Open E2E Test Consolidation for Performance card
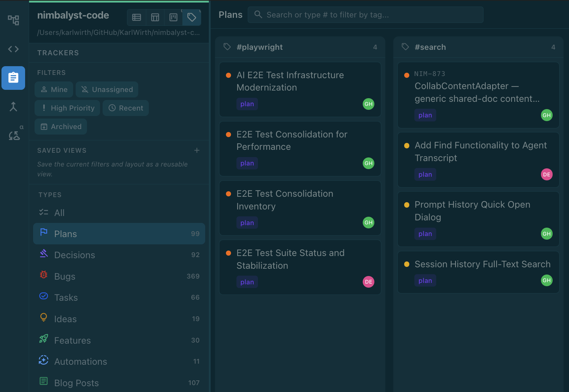This screenshot has height=392, width=569. point(300,149)
